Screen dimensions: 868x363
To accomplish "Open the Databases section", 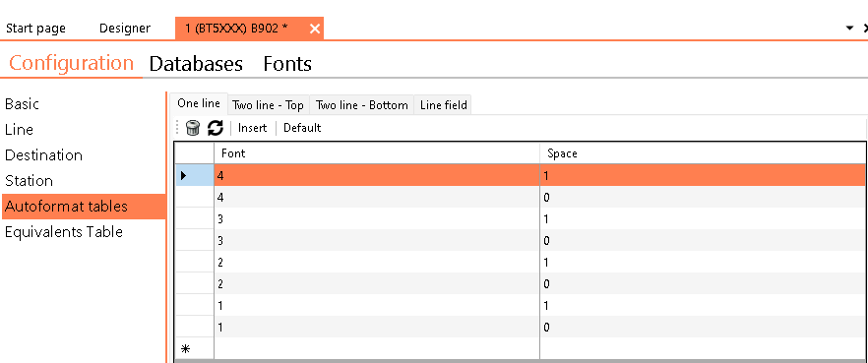I will [196, 64].
